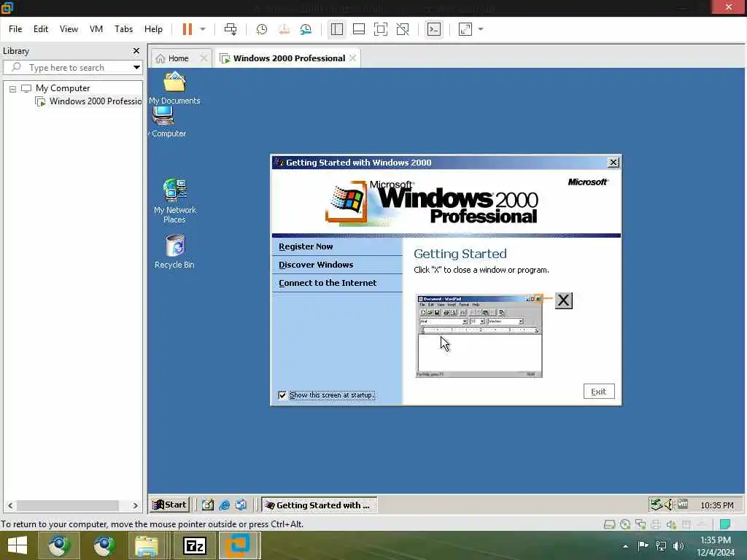Switch to Unity mode toolbar icon
Viewport: 747px width, 560px height.
pyautogui.click(x=403, y=29)
